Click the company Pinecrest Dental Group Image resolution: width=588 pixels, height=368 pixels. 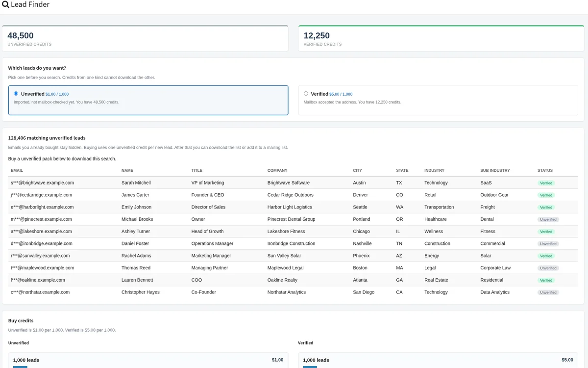292,219
